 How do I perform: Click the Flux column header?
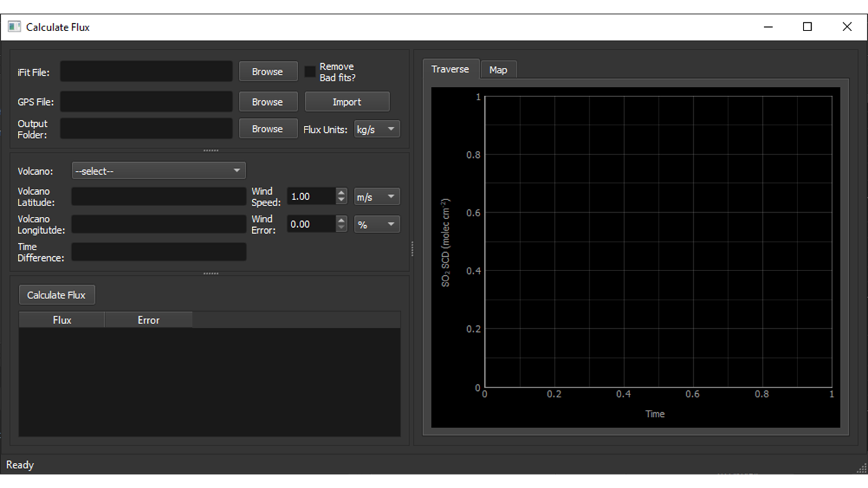62,320
